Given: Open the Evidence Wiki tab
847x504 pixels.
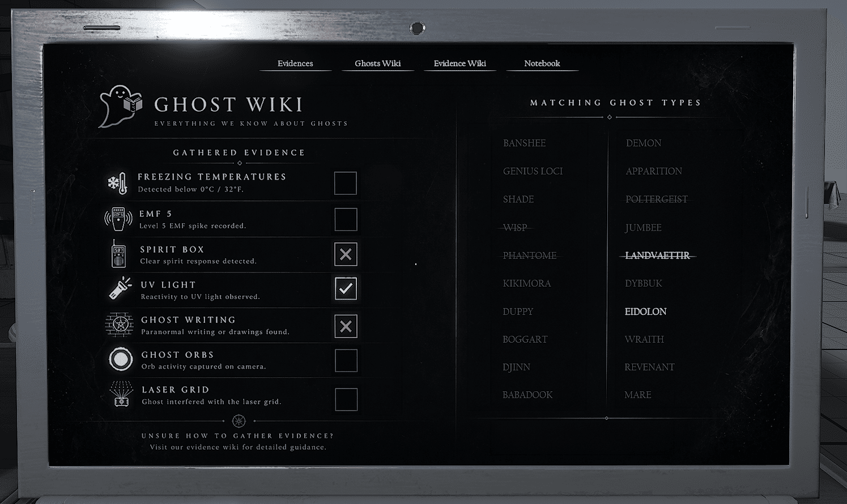Looking at the screenshot, I should coord(460,63).
